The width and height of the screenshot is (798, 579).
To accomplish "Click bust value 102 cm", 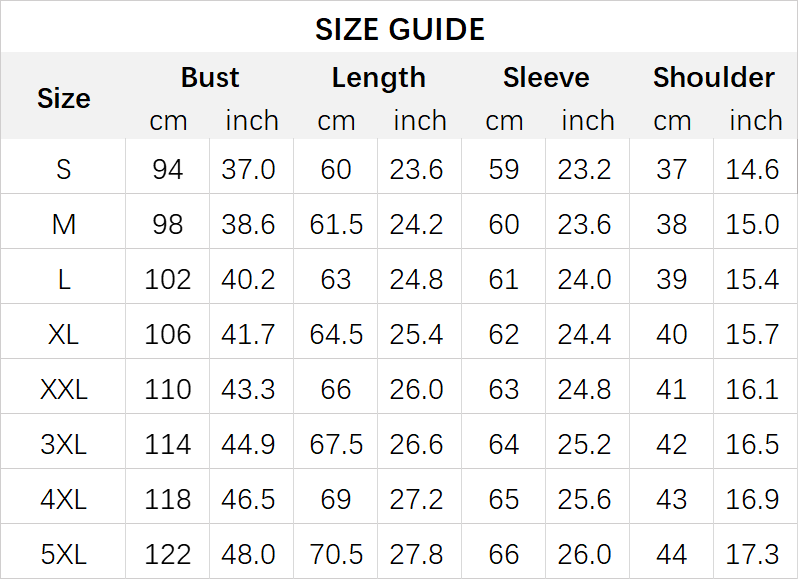I will (x=167, y=279).
